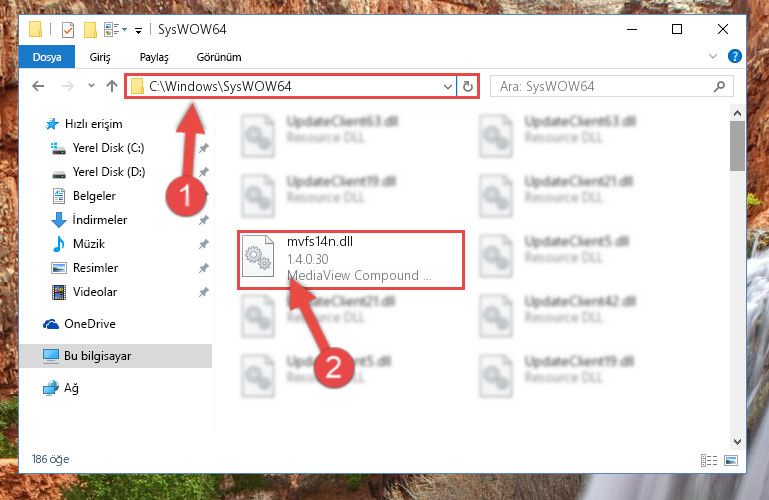Image resolution: width=769 pixels, height=500 pixels.
Task: Click the Ara: SysWOW64 search field
Action: point(605,86)
